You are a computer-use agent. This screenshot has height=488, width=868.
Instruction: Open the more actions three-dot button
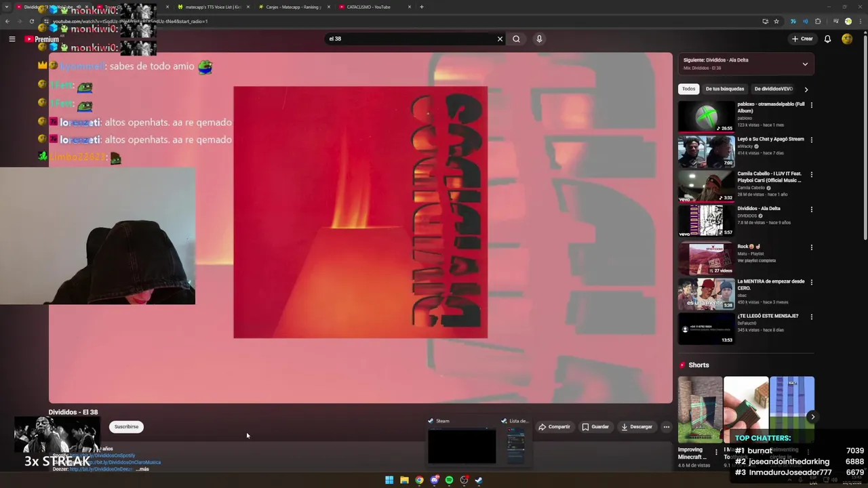click(667, 427)
